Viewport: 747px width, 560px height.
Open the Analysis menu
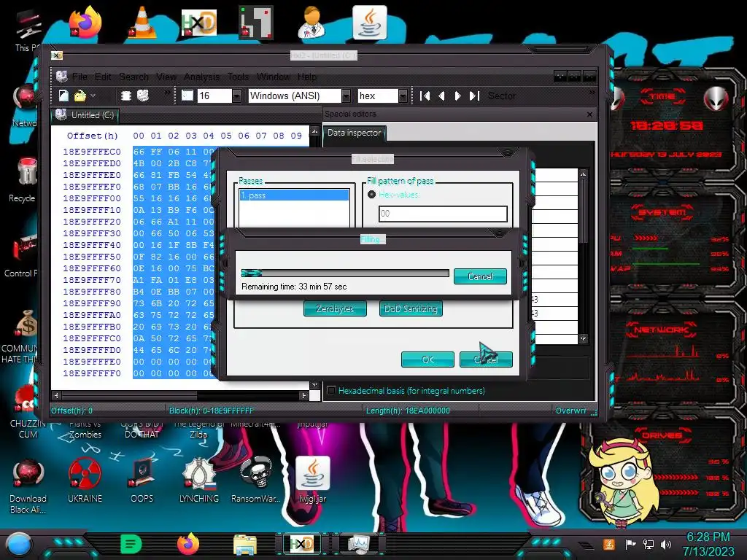point(202,77)
